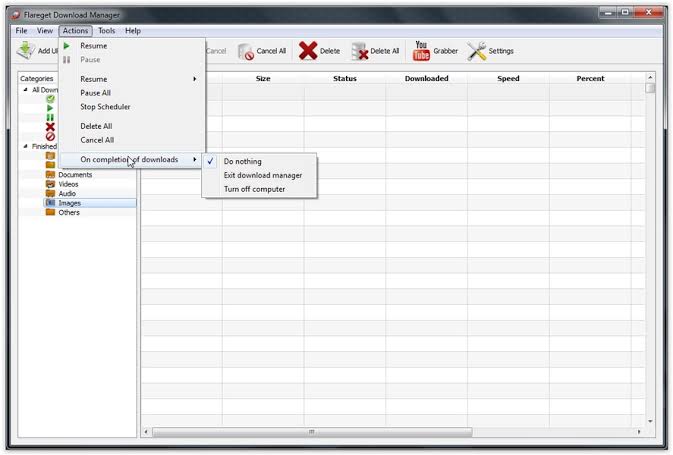Expand the Resume submenu arrow
673x455 pixels.
pos(194,79)
